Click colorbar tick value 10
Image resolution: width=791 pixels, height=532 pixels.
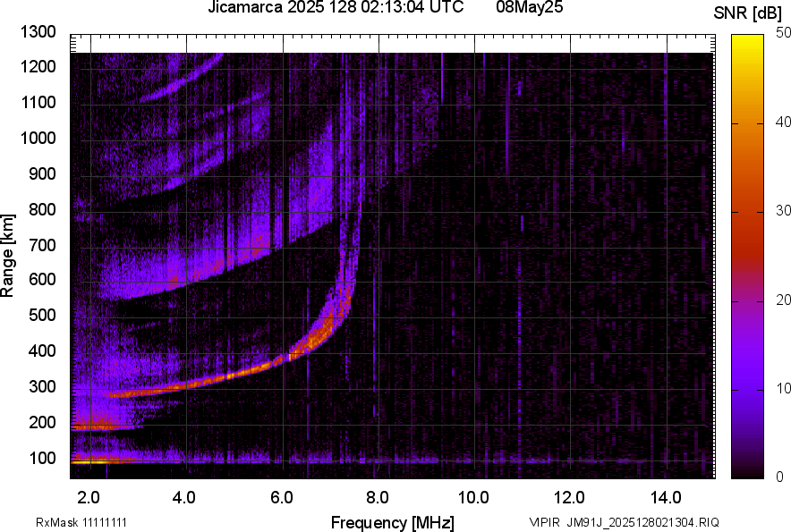(783, 388)
